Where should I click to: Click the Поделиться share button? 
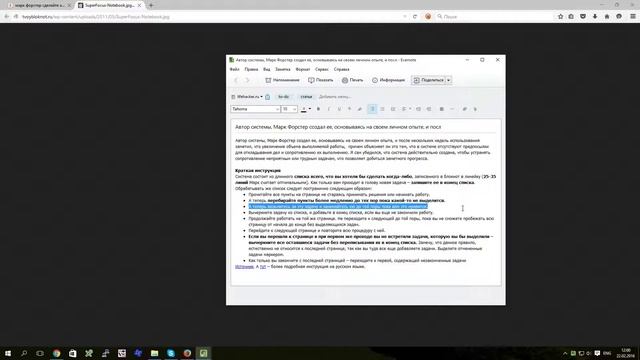[428, 80]
